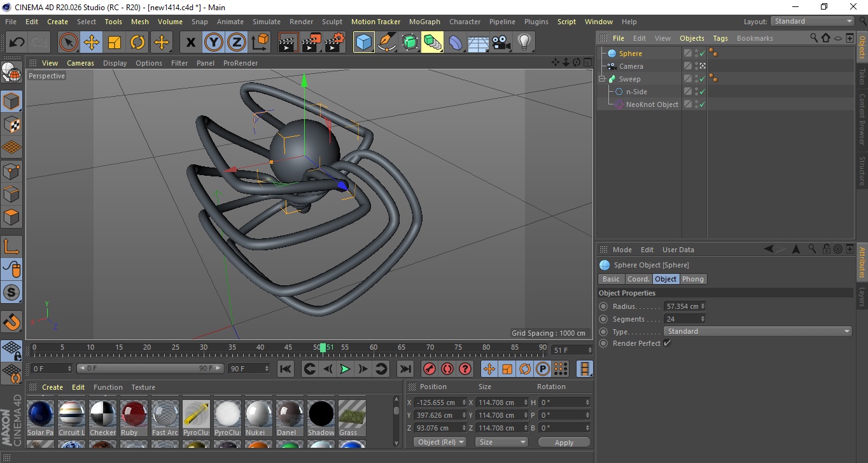Toggle the Y axis lock
The height and width of the screenshot is (463, 868).
click(x=214, y=43)
